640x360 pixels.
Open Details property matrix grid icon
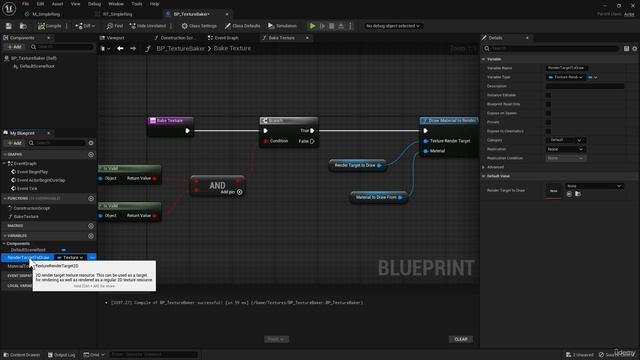point(626,49)
